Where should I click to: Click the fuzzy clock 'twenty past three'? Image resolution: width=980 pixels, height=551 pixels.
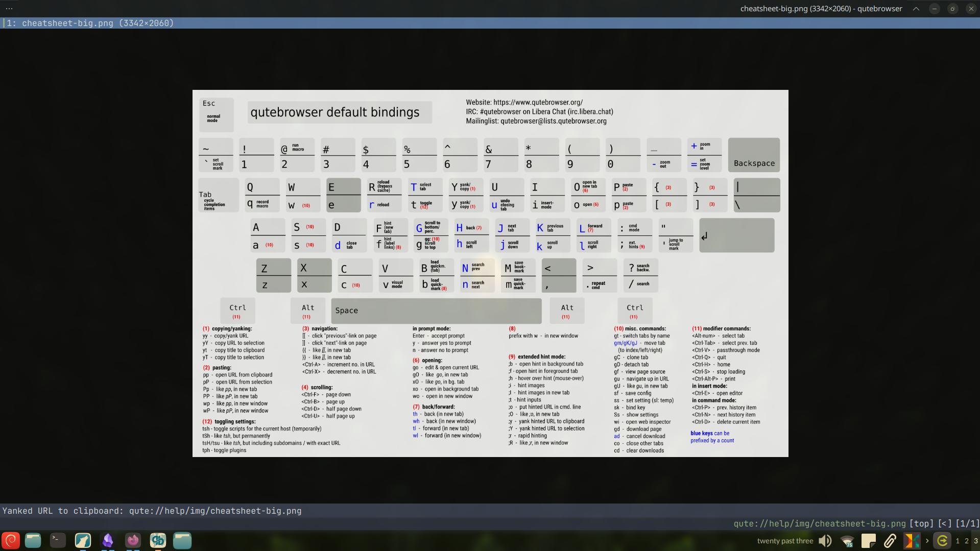tap(785, 541)
